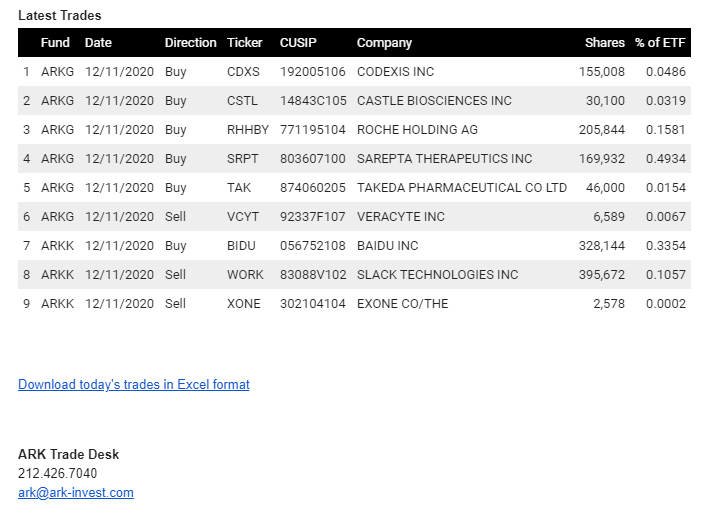Click the RHHBY ticker cell
This screenshot has height=510, width=718.
tap(248, 130)
